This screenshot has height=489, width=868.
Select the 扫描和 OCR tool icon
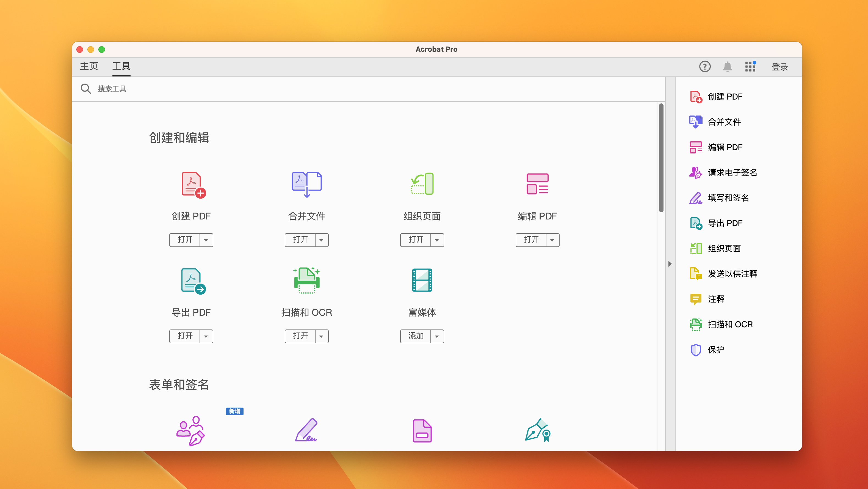pos(306,280)
